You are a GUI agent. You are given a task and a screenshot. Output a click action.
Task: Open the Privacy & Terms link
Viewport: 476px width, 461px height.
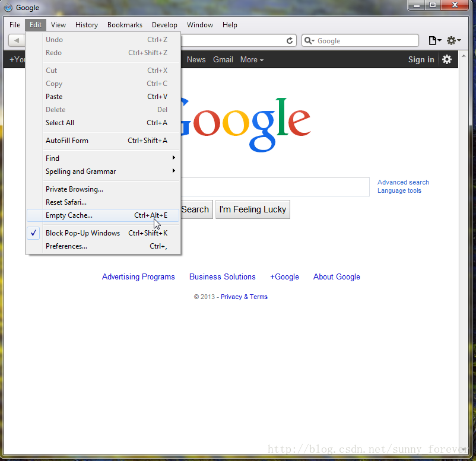pos(244,297)
